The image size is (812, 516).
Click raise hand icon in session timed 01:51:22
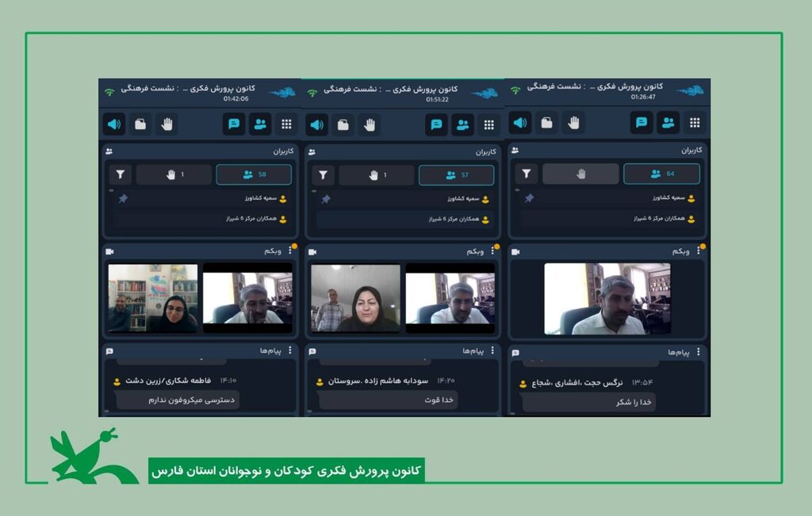click(369, 125)
